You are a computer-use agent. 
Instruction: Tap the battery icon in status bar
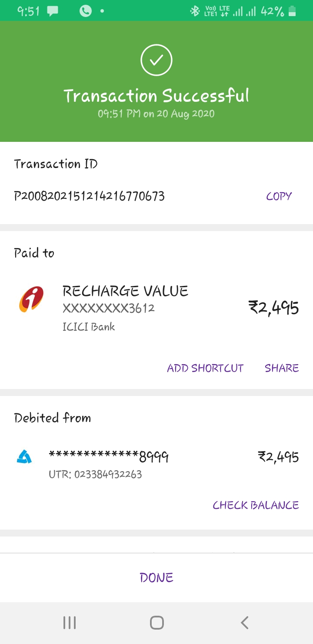coord(292,11)
